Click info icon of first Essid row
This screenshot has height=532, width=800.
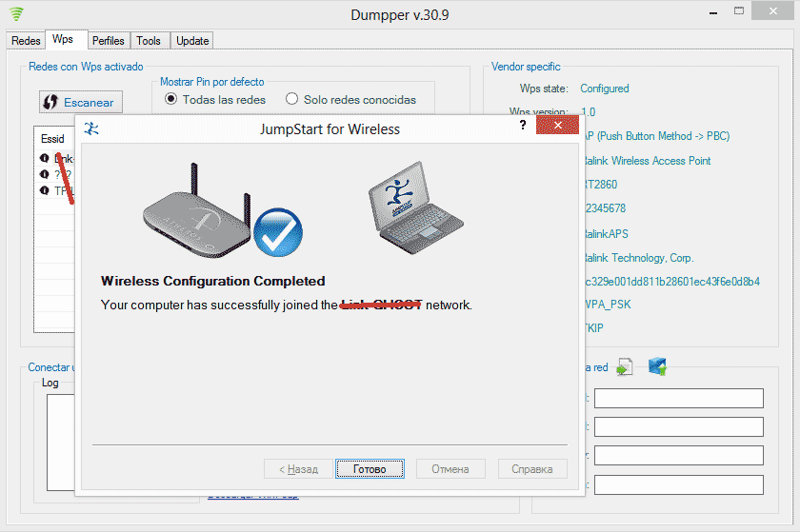(x=45, y=158)
